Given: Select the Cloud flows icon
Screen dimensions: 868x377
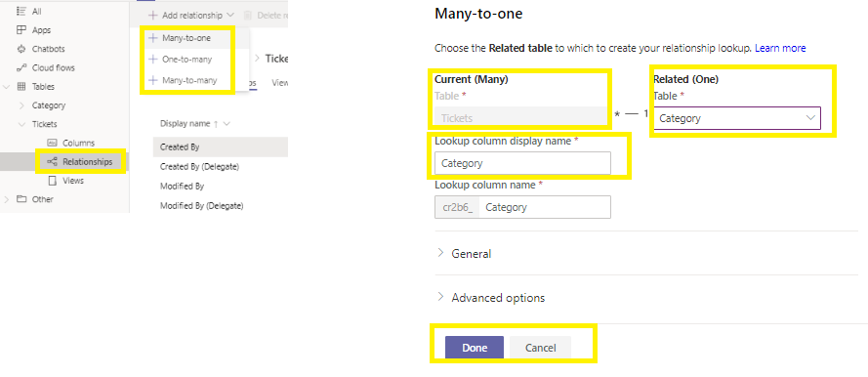Looking at the screenshot, I should point(21,68).
